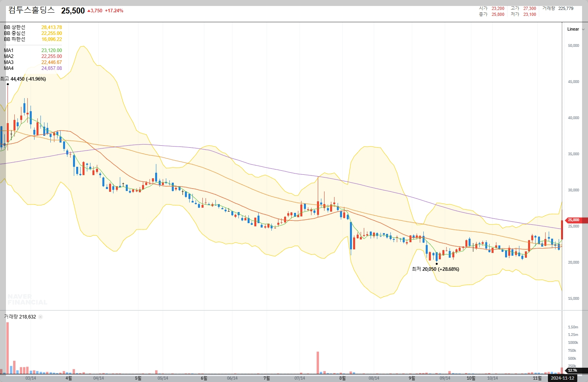Select the MA4 legend entry
This screenshot has height=382, width=588.
tap(9, 68)
